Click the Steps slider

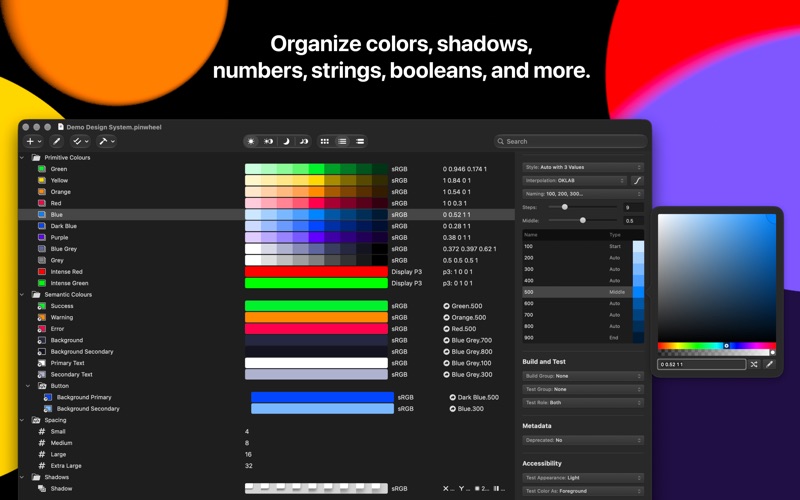point(583,207)
